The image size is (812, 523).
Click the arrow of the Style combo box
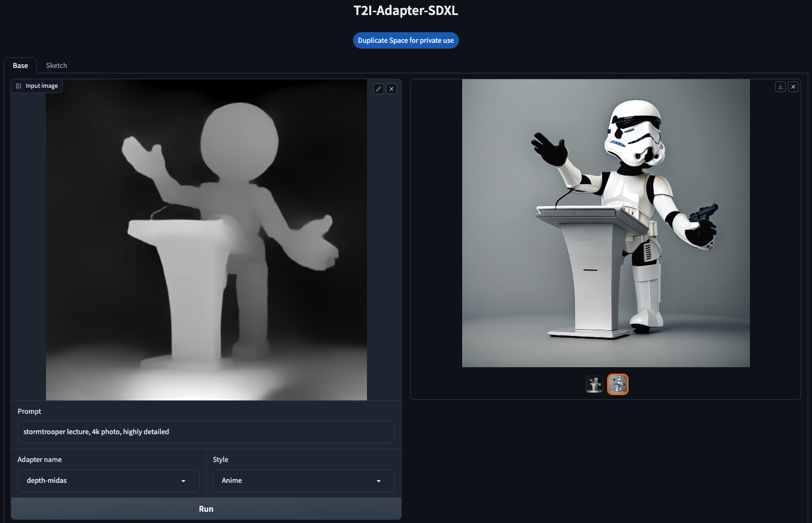[x=379, y=481]
